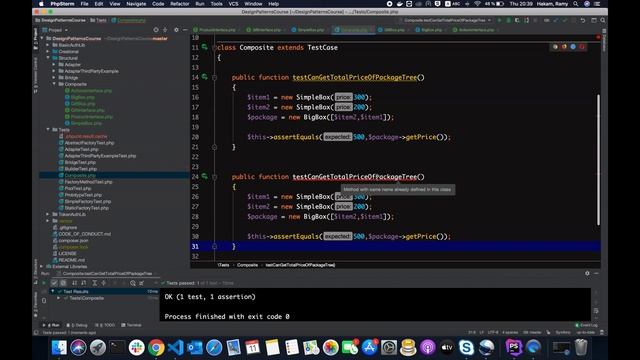Locate current file in Project tree
The height and width of the screenshot is (360, 640).
tap(156, 30)
